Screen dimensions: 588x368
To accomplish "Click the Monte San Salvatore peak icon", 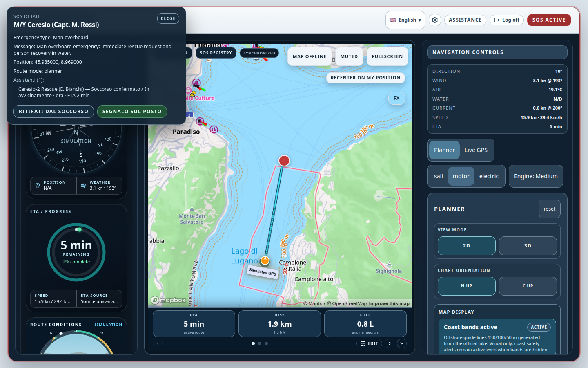I will coord(192,209).
